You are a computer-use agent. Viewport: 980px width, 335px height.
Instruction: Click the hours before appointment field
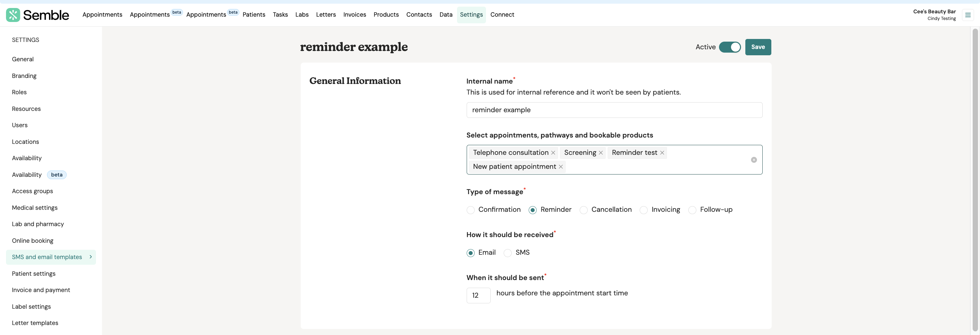478,295
